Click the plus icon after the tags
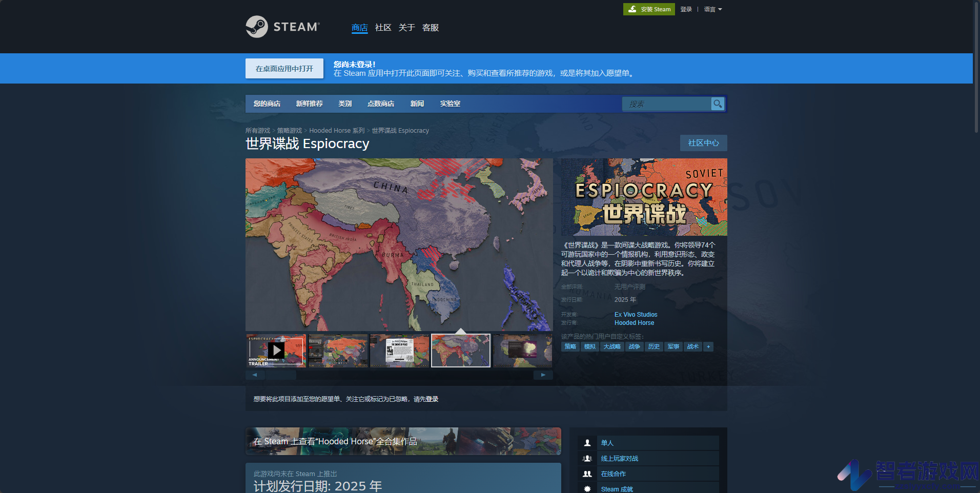Viewport: 980px width, 493px height. [x=708, y=347]
